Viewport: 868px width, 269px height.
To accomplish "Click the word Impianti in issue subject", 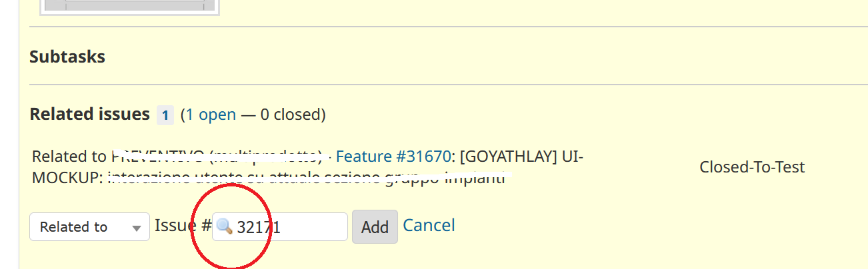I will tap(476, 178).
